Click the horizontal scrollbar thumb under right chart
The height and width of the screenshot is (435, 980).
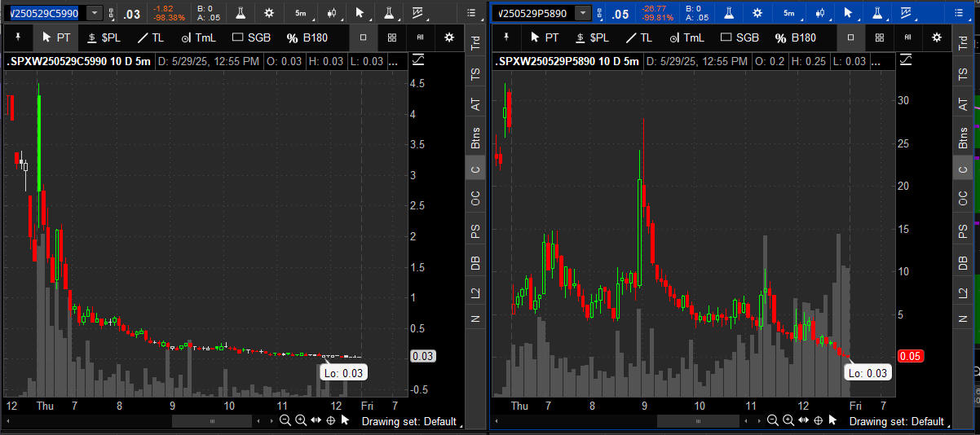tap(701, 421)
